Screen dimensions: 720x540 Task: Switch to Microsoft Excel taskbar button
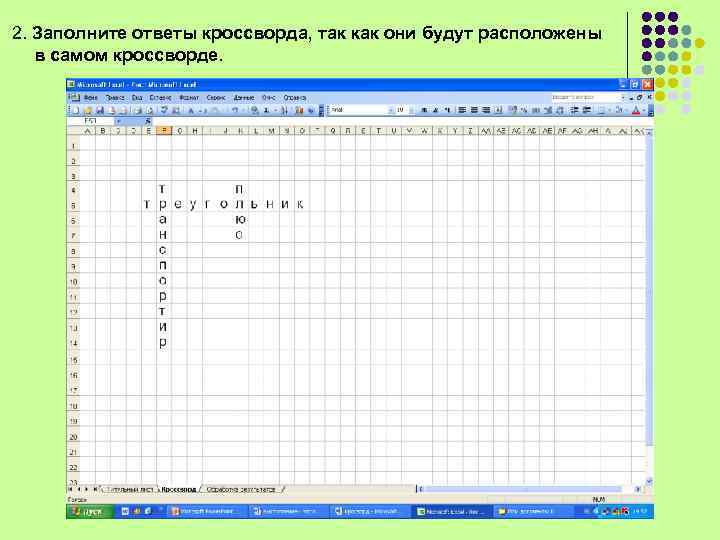(453, 512)
